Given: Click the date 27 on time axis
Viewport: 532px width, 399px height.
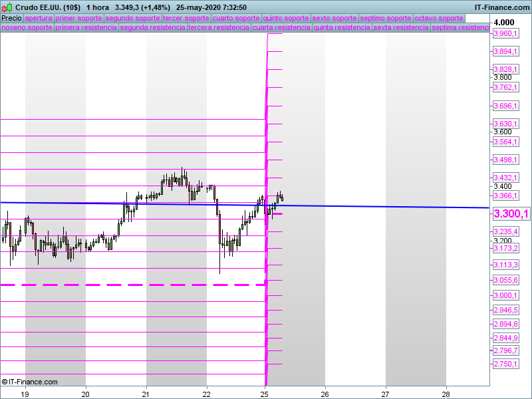Looking at the screenshot, I should [x=386, y=394].
